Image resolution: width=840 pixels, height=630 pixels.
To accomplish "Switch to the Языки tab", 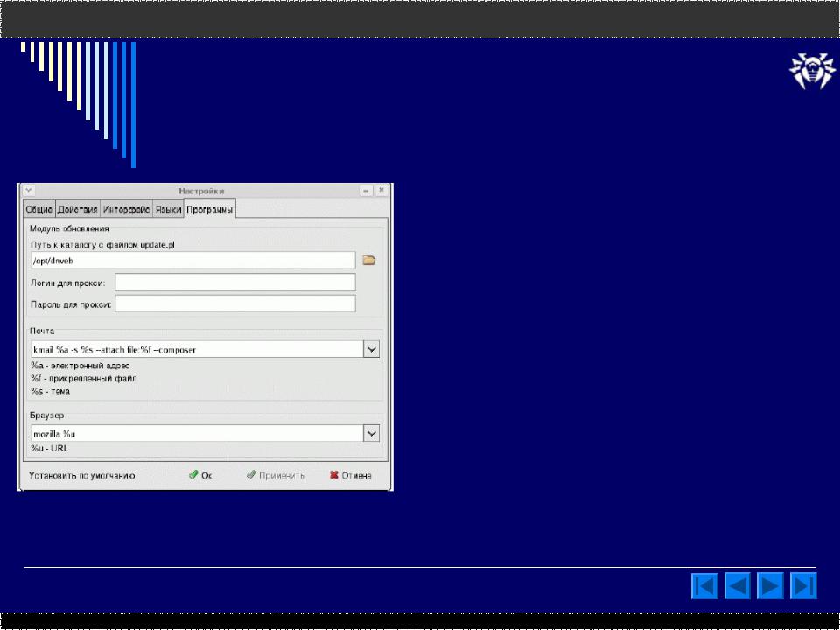I will [168, 209].
